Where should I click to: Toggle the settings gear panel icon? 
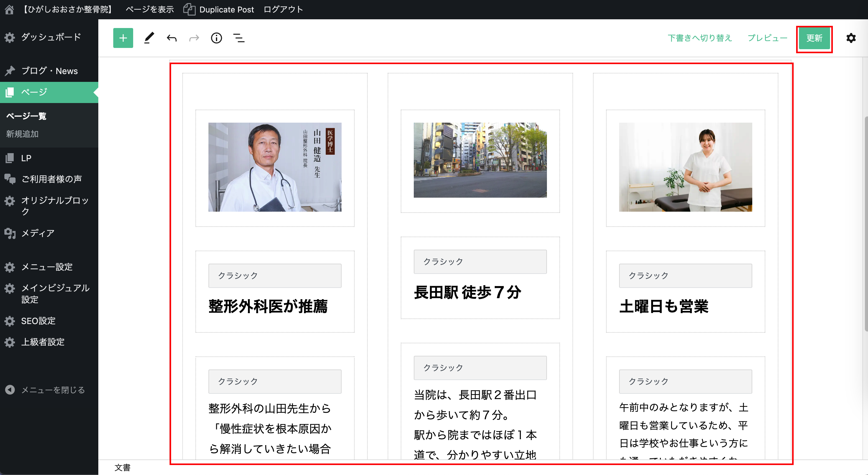click(x=851, y=38)
